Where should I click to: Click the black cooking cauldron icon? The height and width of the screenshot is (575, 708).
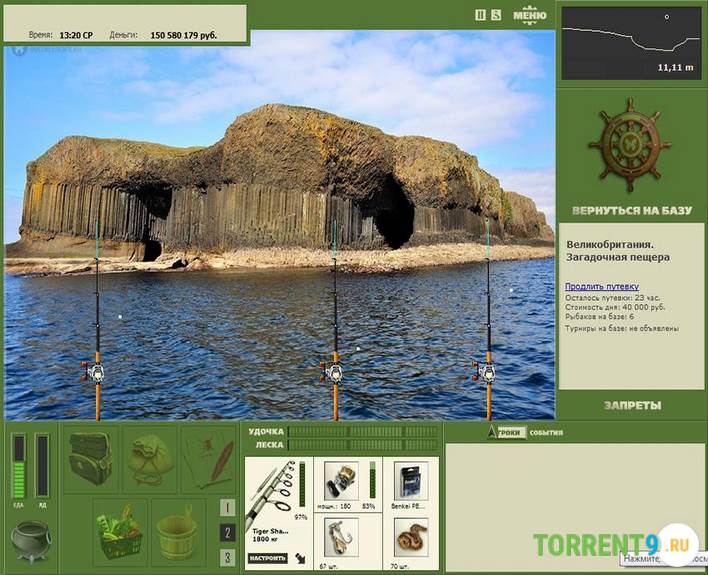click(x=30, y=539)
